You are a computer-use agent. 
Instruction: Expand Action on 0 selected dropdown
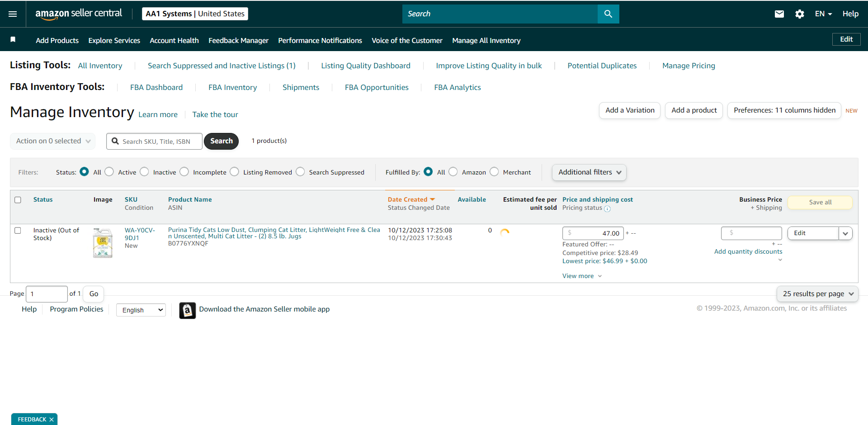coord(52,141)
